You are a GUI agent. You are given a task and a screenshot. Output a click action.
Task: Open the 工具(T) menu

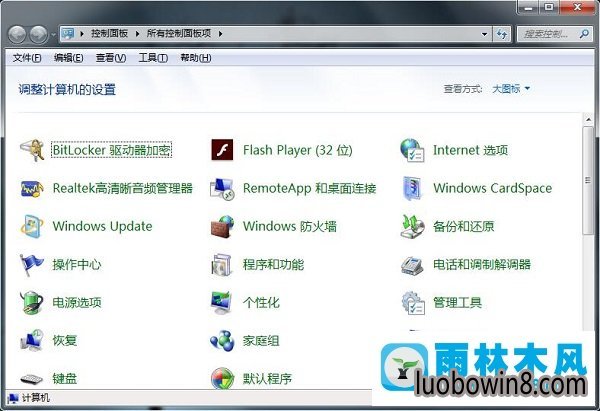coord(153,58)
